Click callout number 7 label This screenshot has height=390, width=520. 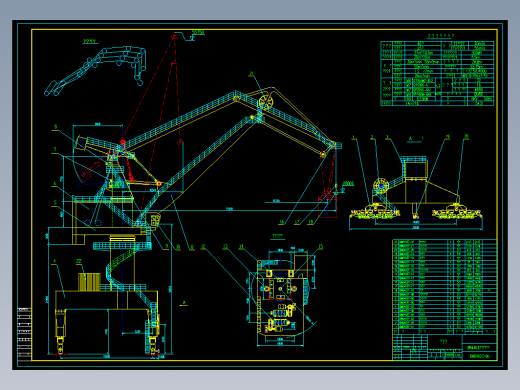click(55, 149)
